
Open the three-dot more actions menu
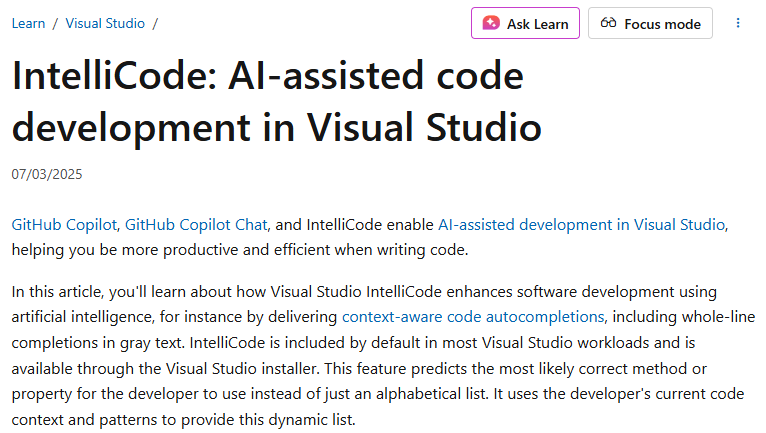738,23
